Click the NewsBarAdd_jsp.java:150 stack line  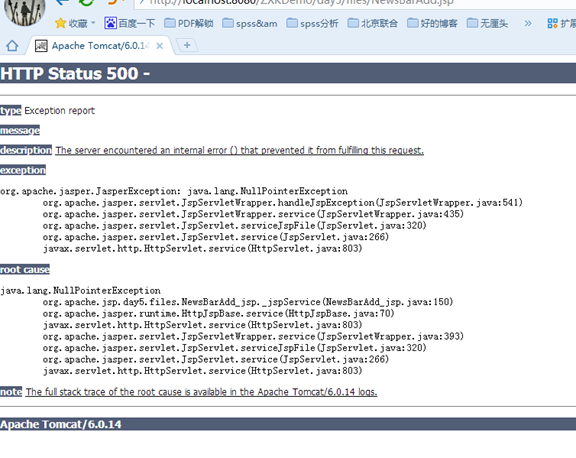[x=248, y=302]
